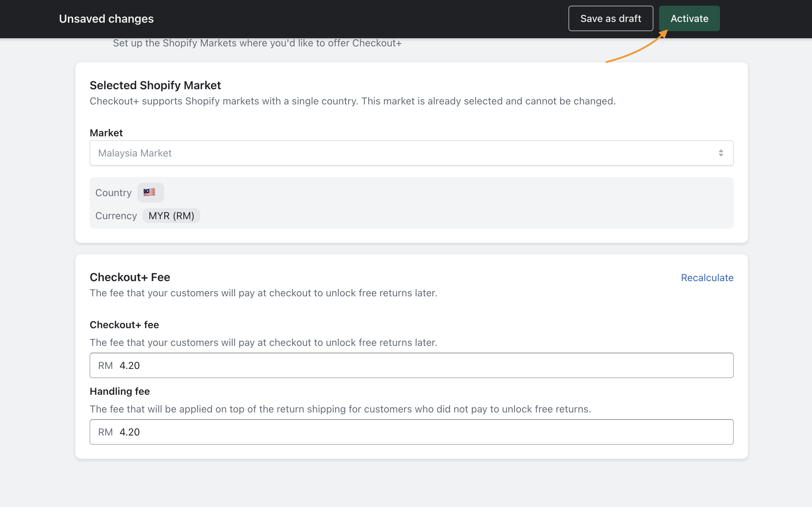Click the market select arrows icon

click(x=721, y=153)
